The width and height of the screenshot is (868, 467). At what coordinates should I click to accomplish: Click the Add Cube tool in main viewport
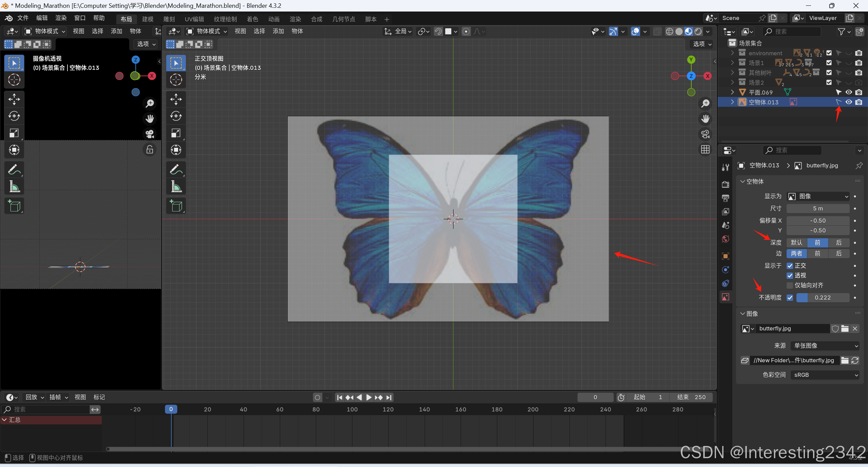176,206
